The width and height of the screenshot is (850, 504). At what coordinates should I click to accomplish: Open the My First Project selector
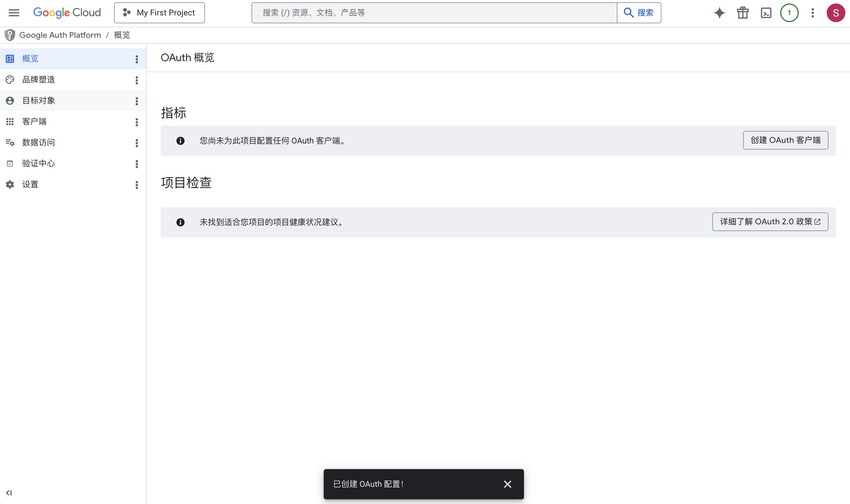pos(159,13)
